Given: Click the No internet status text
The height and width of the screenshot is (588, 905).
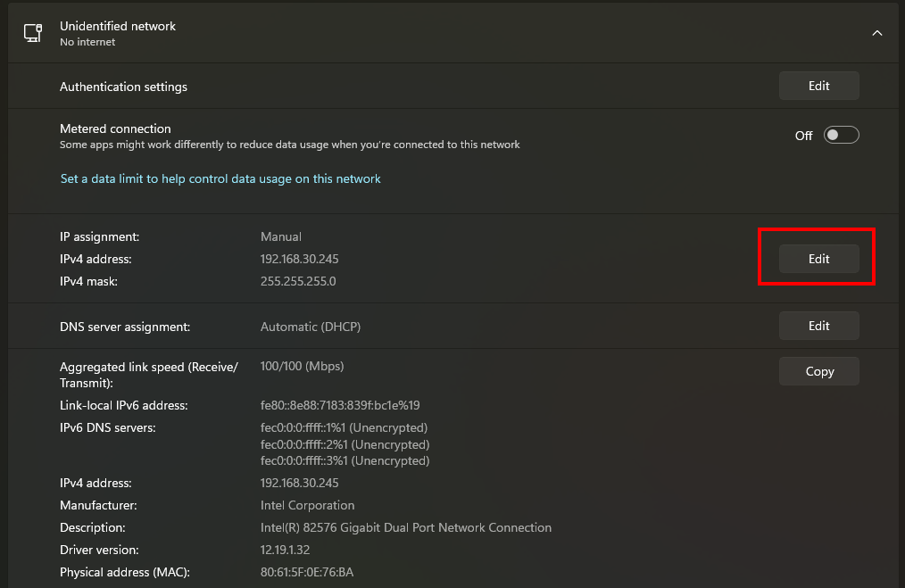Looking at the screenshot, I should [87, 42].
